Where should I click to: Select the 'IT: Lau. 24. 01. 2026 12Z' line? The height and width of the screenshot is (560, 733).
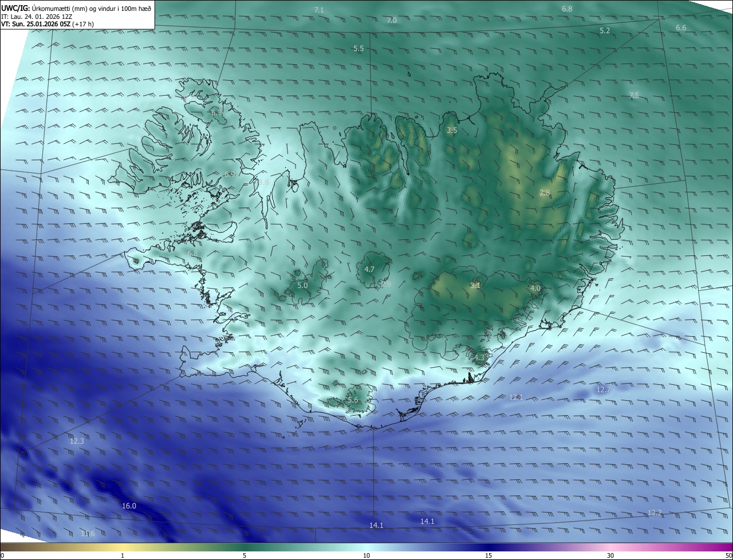(x=37, y=17)
